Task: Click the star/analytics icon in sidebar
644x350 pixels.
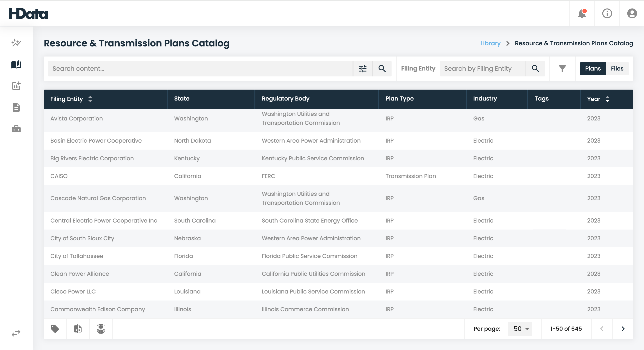Action: pos(16,43)
